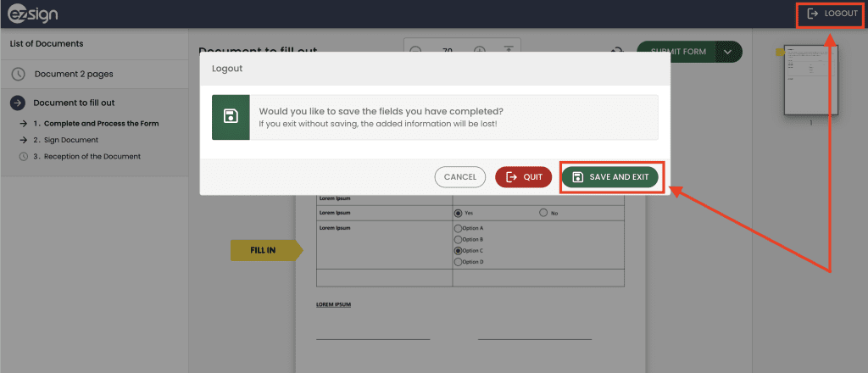Image resolution: width=868 pixels, height=373 pixels.
Task: Expand the Submit Form dropdown arrow
Action: pyautogui.click(x=727, y=52)
